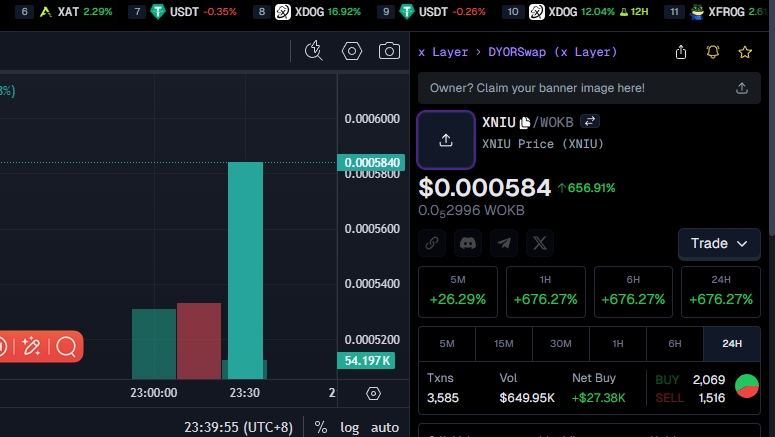Open the Discord link icon
Image resolution: width=775 pixels, height=437 pixels.
click(x=468, y=243)
